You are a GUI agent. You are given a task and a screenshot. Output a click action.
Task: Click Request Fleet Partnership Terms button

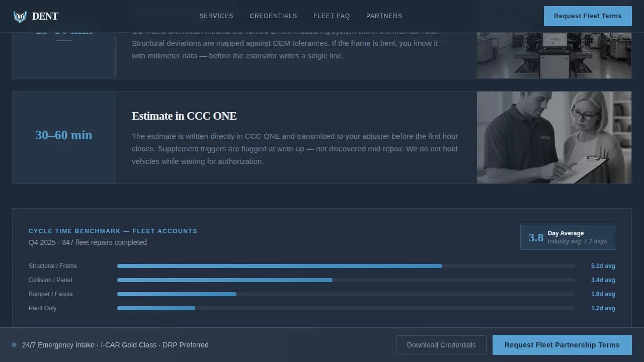(562, 345)
